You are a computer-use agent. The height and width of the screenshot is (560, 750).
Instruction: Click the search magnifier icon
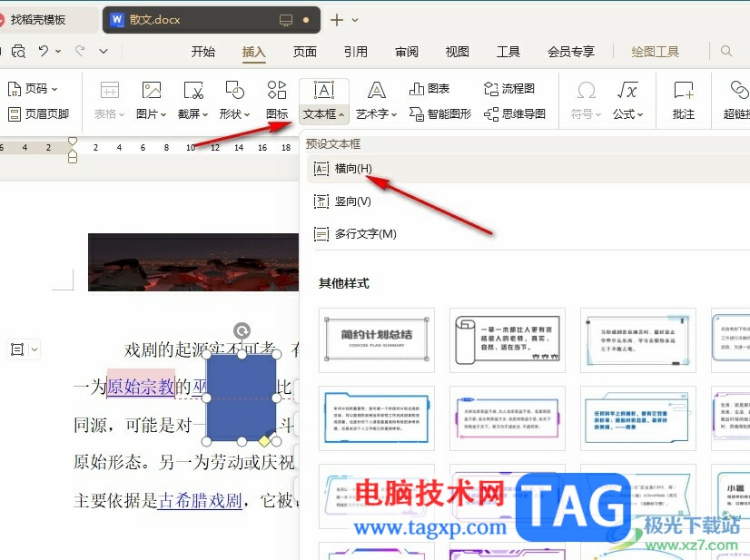coord(726,51)
